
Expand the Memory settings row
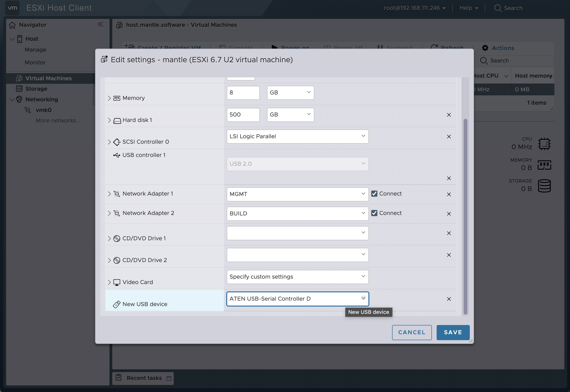109,98
